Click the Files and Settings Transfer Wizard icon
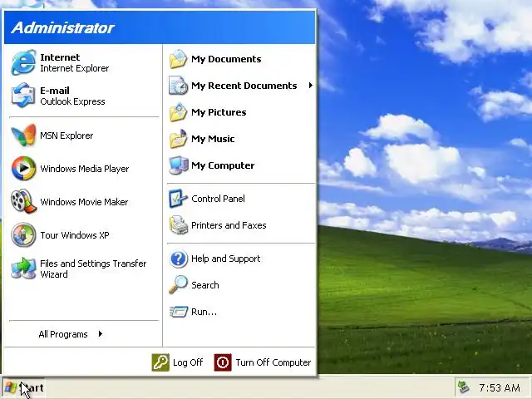This screenshot has width=532, height=399. [x=23, y=268]
